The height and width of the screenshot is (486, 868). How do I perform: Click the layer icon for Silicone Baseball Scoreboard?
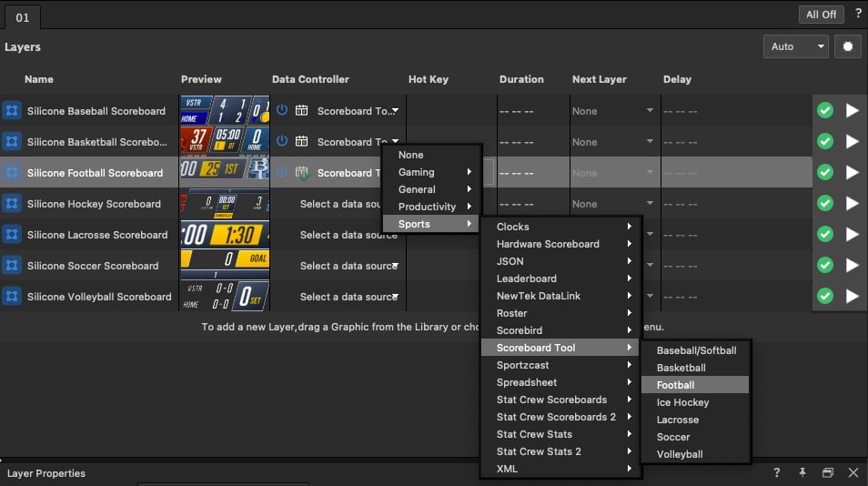coord(12,110)
